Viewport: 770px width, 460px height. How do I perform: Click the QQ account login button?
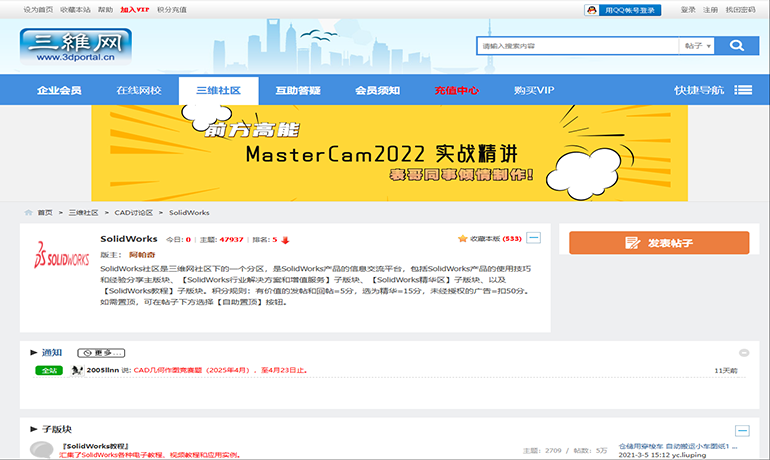(620, 10)
